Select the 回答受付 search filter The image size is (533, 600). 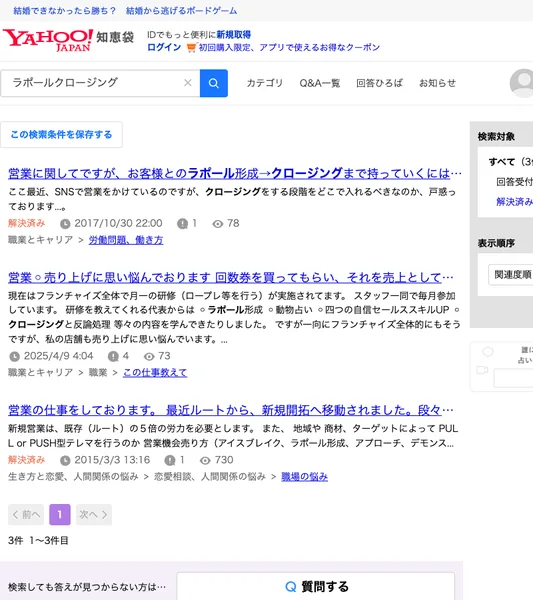click(x=514, y=182)
